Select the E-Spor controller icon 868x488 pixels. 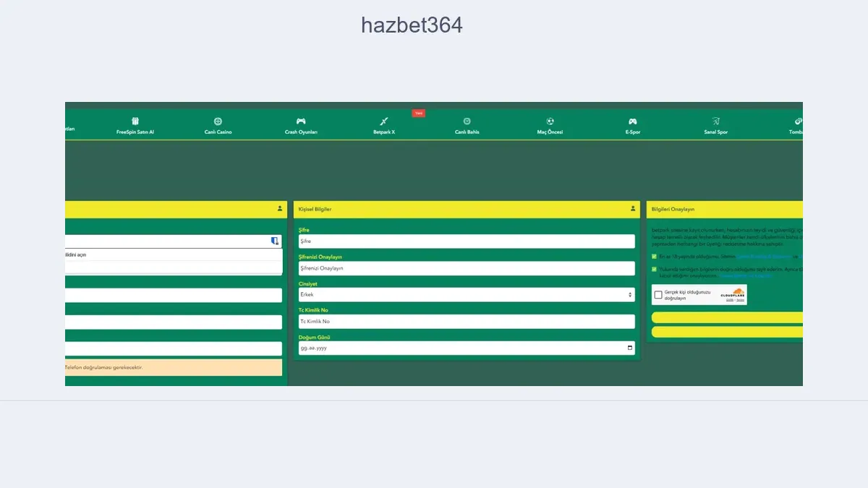(632, 121)
